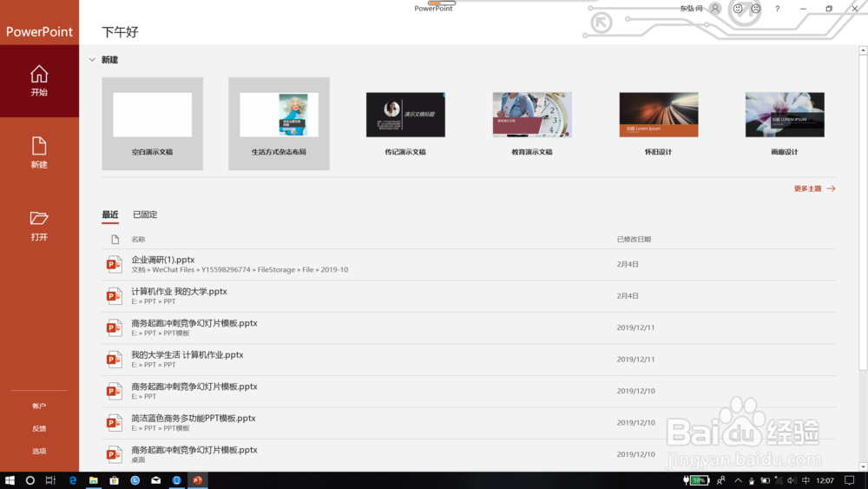Open the clock taskbar app icon
Screen dimensions: 868x489
135,480
